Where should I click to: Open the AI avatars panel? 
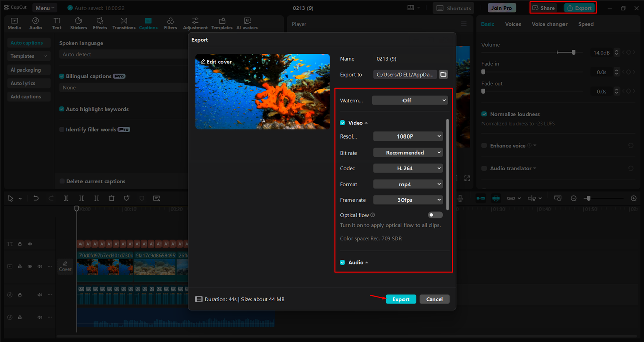click(x=247, y=23)
